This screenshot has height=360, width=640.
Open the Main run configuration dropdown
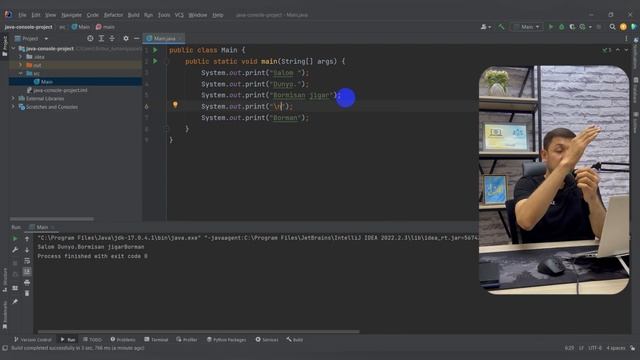pos(527,27)
